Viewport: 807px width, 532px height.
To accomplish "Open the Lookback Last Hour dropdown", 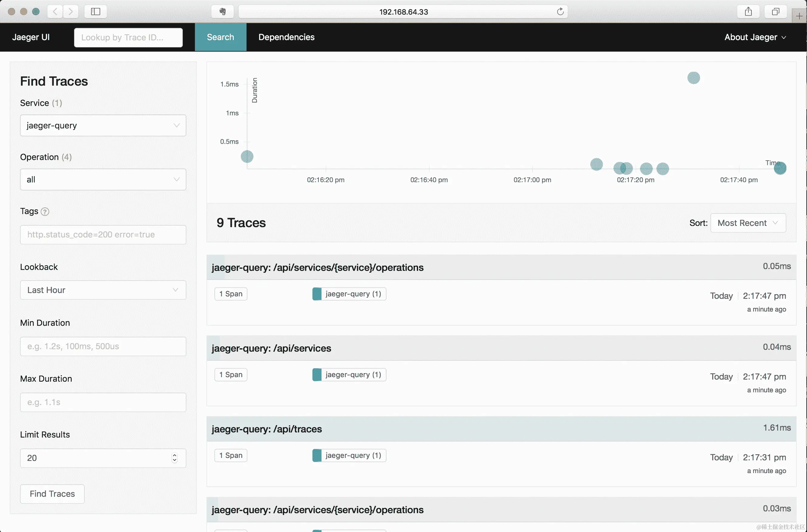I will pyautogui.click(x=103, y=290).
